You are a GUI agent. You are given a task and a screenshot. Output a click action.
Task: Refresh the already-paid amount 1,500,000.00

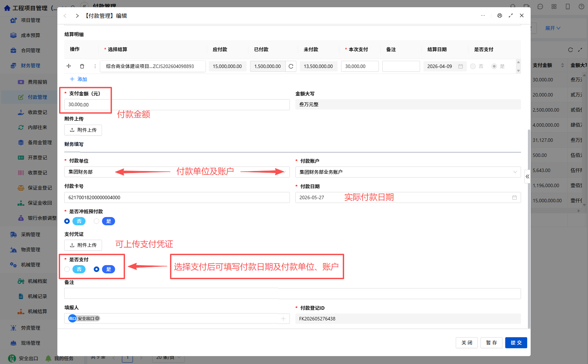click(291, 66)
